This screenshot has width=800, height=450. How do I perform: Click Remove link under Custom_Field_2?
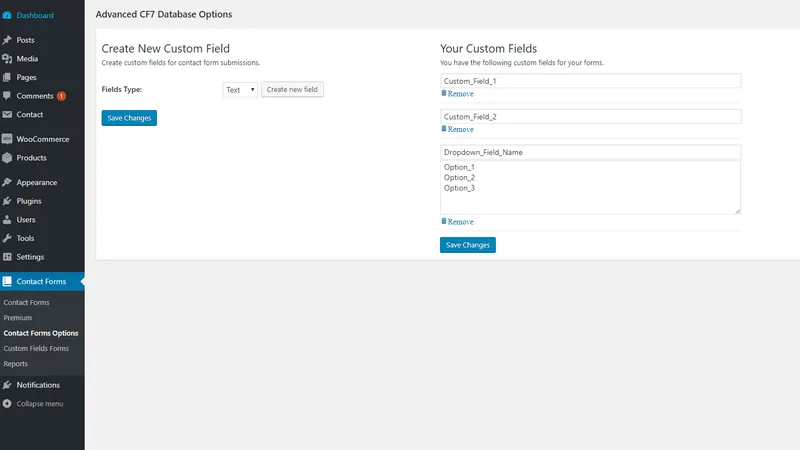coord(461,130)
